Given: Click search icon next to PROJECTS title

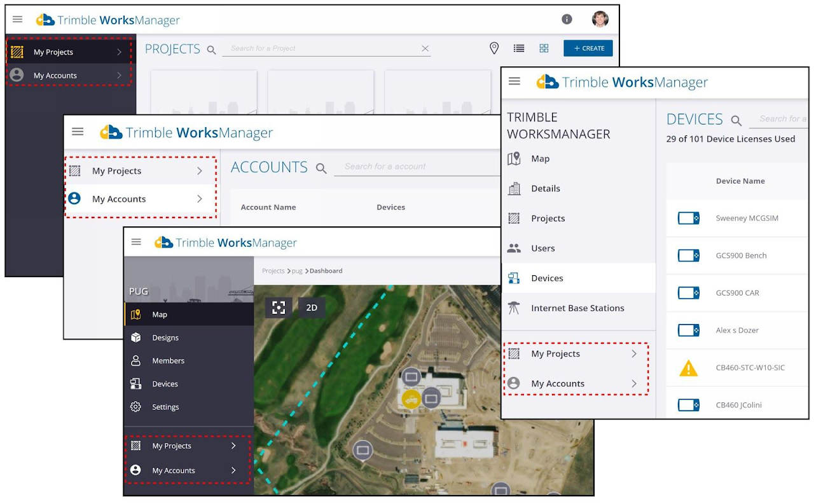Looking at the screenshot, I should point(211,50).
